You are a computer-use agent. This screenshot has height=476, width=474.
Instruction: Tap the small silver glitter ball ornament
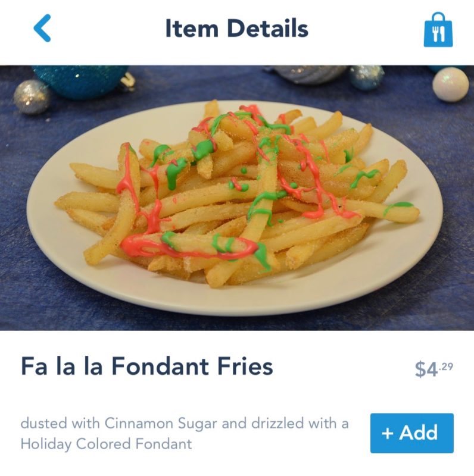point(32,97)
